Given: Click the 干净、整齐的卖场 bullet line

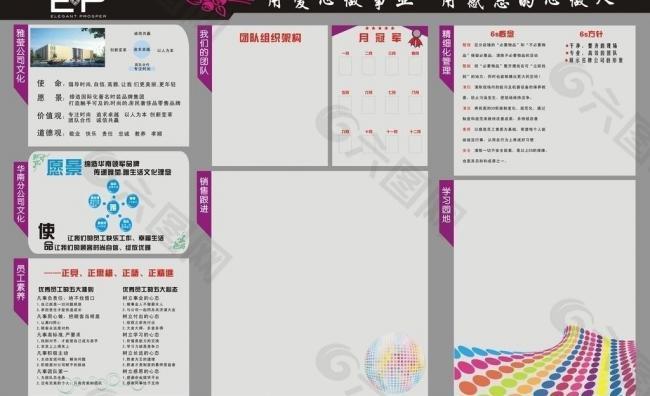Looking at the screenshot, I should 592,46.
